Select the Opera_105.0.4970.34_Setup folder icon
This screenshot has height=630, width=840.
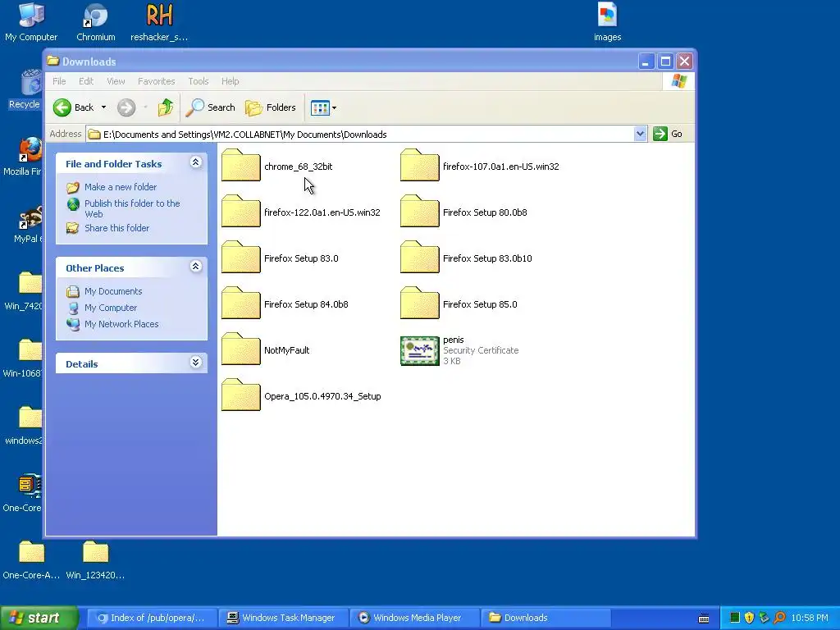pos(240,396)
